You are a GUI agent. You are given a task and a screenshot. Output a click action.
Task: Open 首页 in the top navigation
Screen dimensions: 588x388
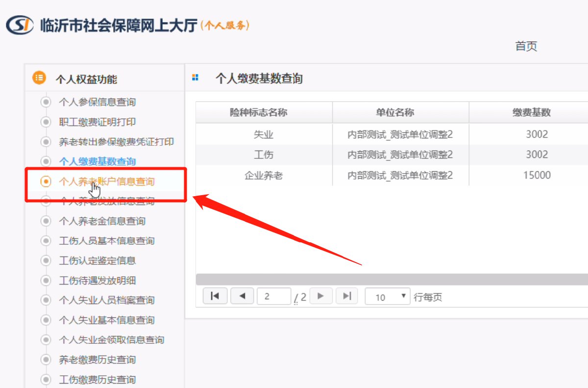(526, 47)
